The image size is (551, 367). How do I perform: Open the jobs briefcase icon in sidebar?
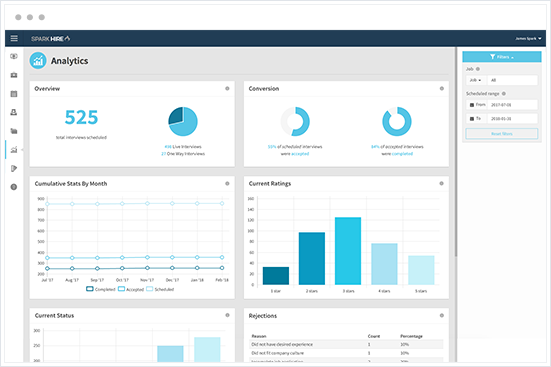14,75
